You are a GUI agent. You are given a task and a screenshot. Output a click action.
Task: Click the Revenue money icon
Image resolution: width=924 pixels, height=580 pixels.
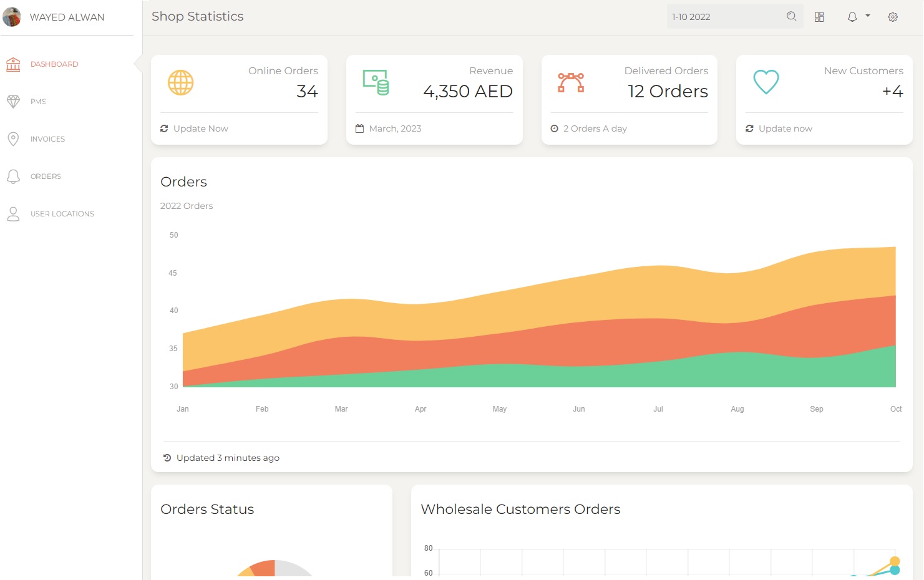pos(376,82)
